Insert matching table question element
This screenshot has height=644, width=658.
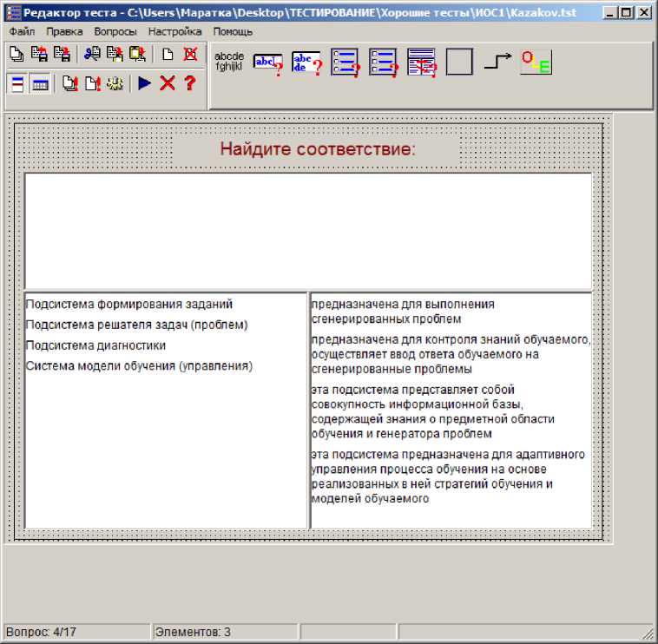pos(422,62)
